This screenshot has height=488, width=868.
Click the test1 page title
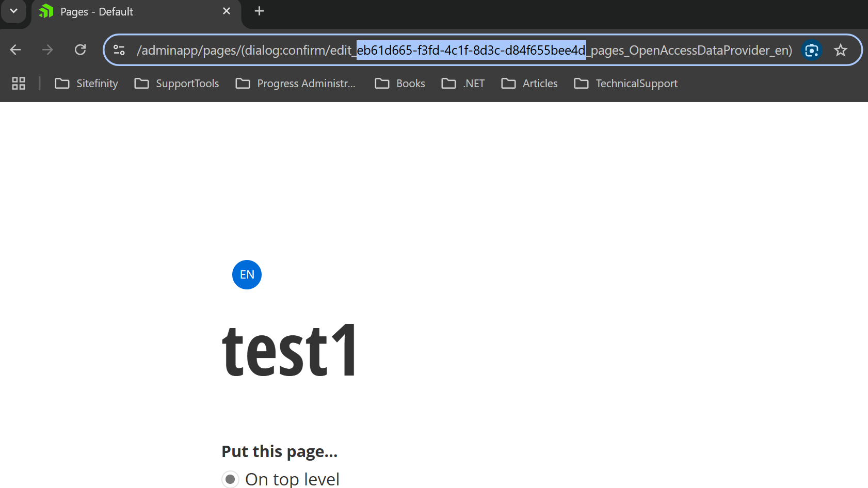tap(289, 351)
